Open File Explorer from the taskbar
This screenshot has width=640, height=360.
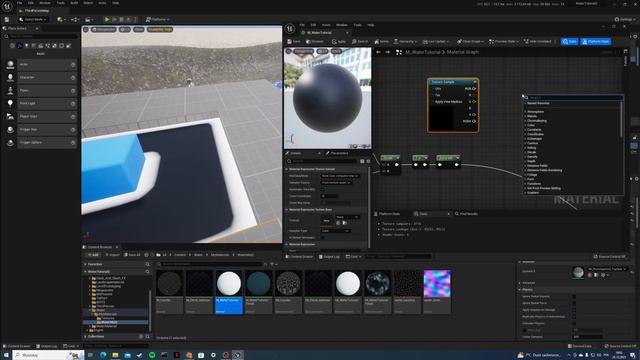point(115,355)
